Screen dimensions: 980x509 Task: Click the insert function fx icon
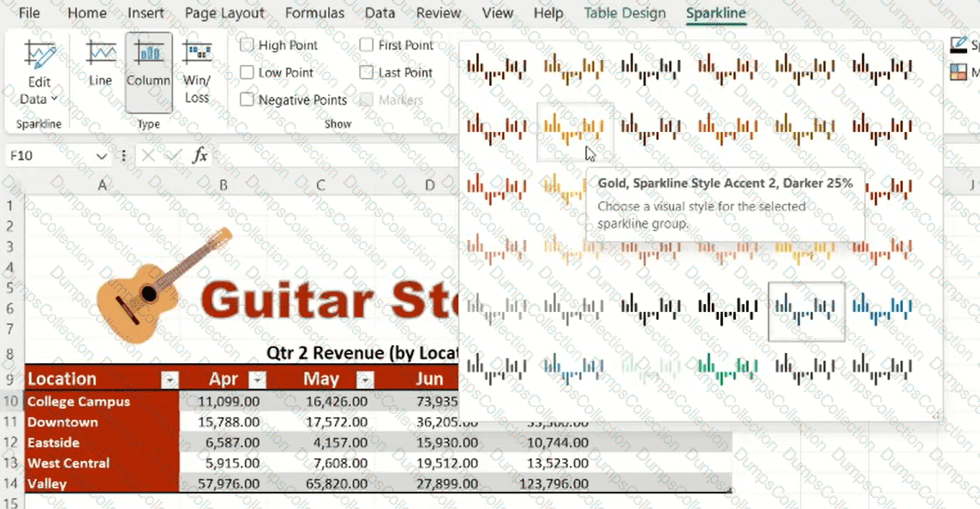(200, 155)
